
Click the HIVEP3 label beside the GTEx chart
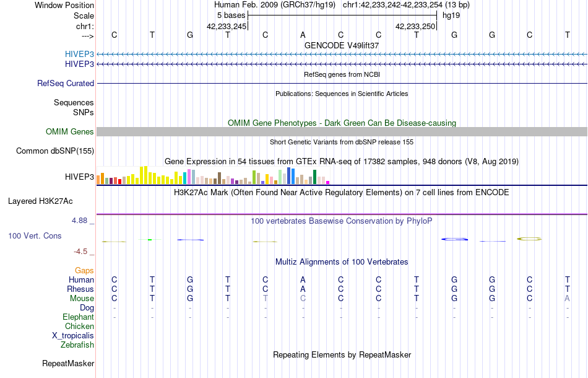[x=79, y=177]
